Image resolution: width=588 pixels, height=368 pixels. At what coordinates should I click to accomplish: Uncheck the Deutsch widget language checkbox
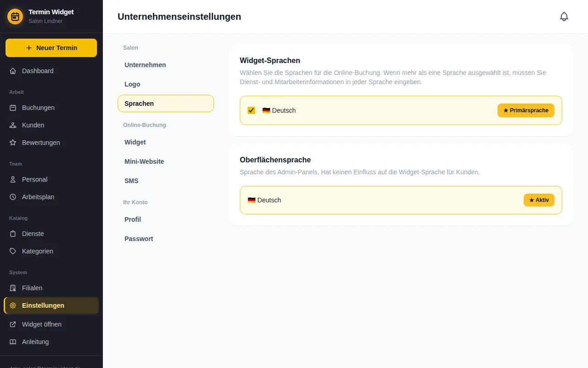(251, 110)
